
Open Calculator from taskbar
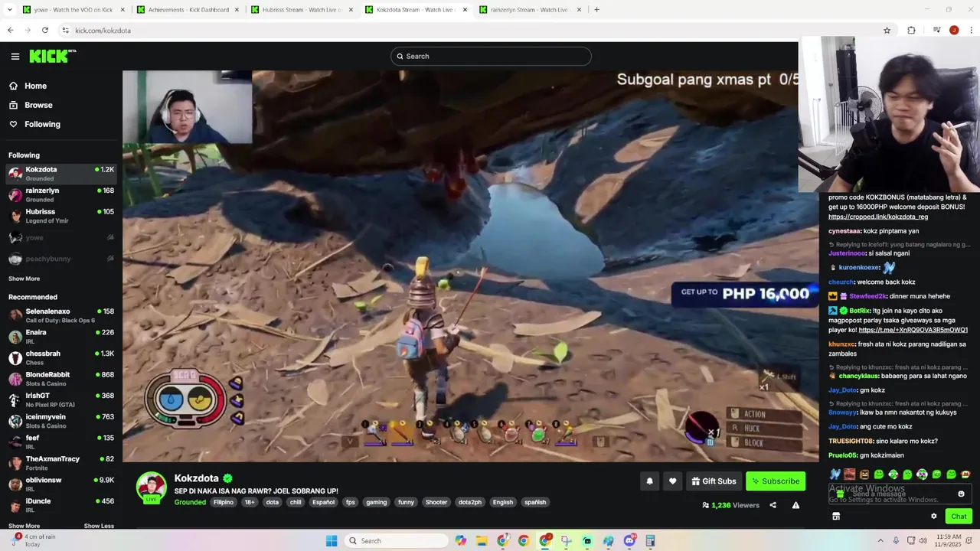650,541
